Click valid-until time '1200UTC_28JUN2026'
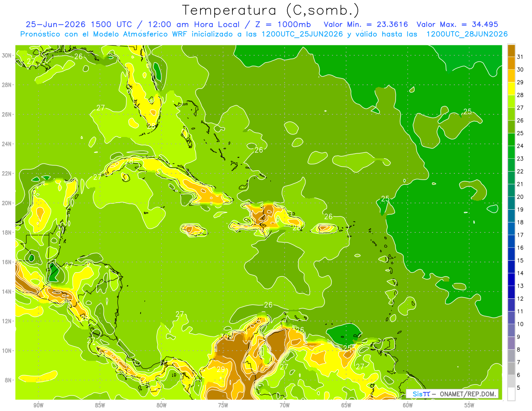This screenshot has width=532, height=411. click(x=467, y=34)
